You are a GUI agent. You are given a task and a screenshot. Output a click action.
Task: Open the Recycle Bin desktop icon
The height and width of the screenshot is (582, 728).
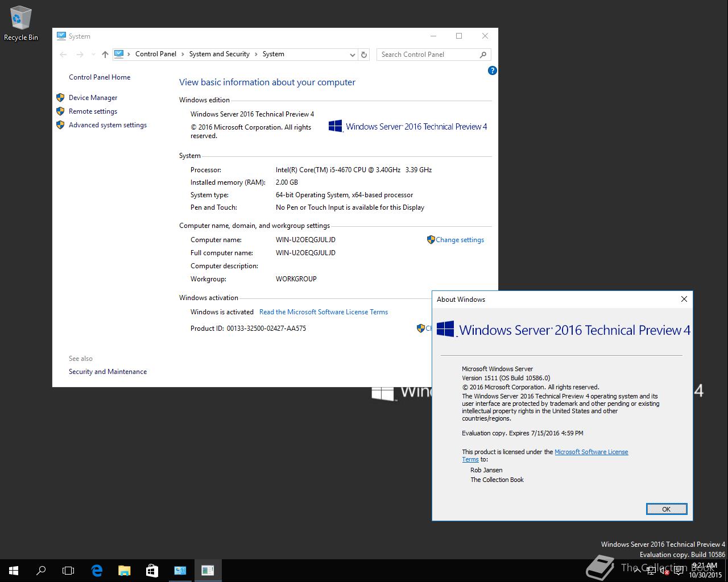21,24
